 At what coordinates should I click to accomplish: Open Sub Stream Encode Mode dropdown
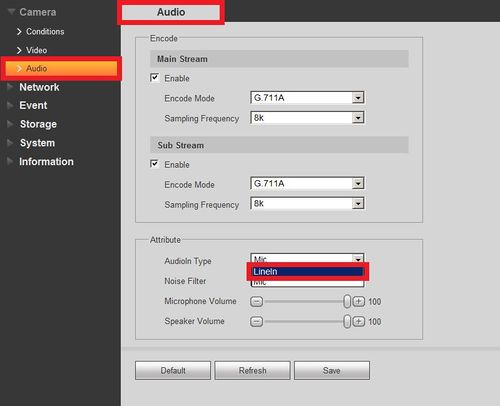click(x=307, y=183)
